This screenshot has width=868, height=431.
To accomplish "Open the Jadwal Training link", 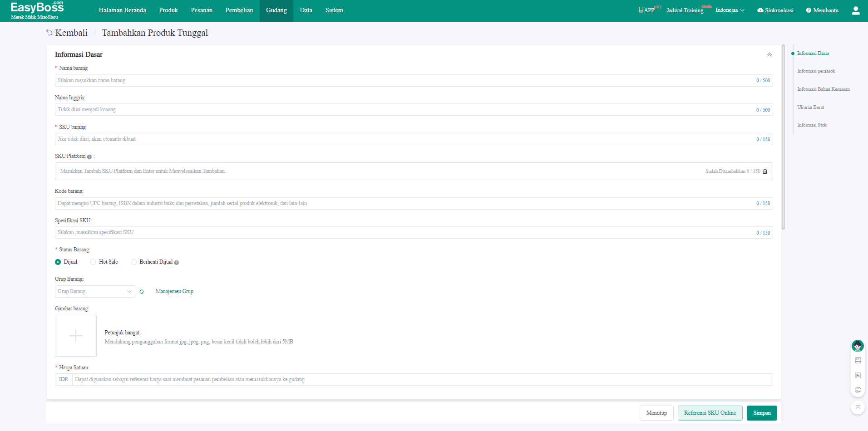I will coord(685,10).
